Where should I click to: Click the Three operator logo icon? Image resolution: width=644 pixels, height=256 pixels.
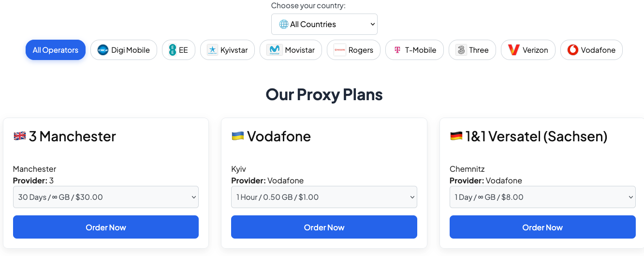(461, 50)
